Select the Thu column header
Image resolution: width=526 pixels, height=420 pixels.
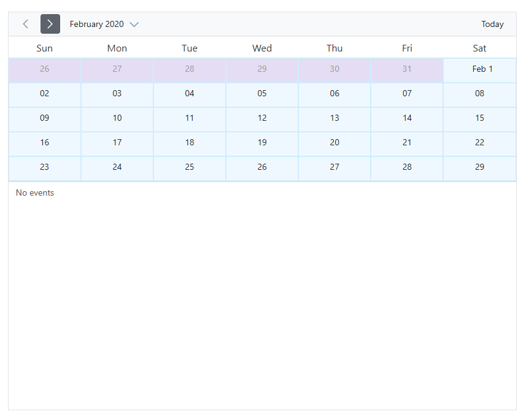coord(335,48)
